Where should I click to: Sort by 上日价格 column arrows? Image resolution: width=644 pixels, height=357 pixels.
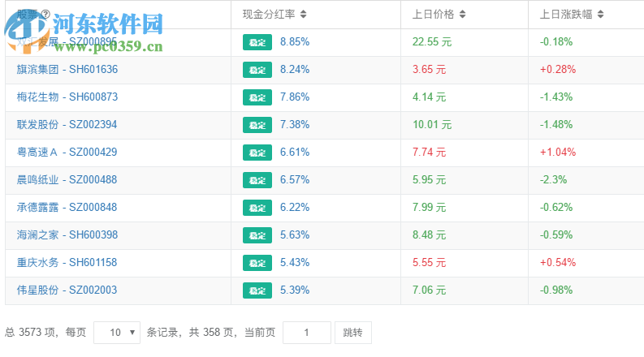(x=462, y=15)
